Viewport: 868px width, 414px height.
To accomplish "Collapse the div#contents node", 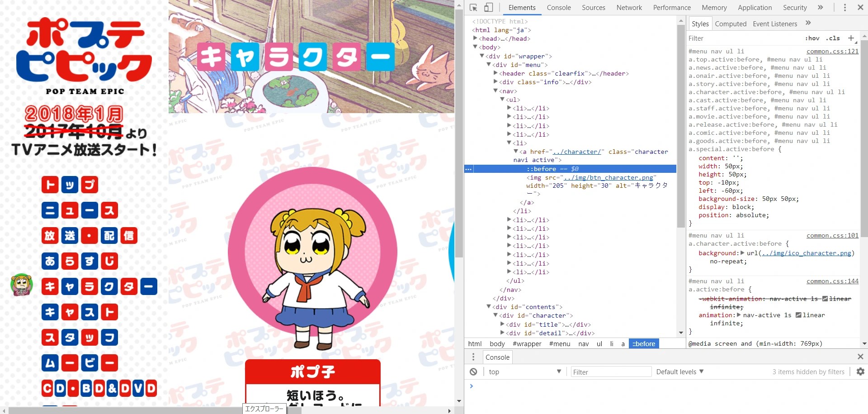I will click(x=489, y=307).
